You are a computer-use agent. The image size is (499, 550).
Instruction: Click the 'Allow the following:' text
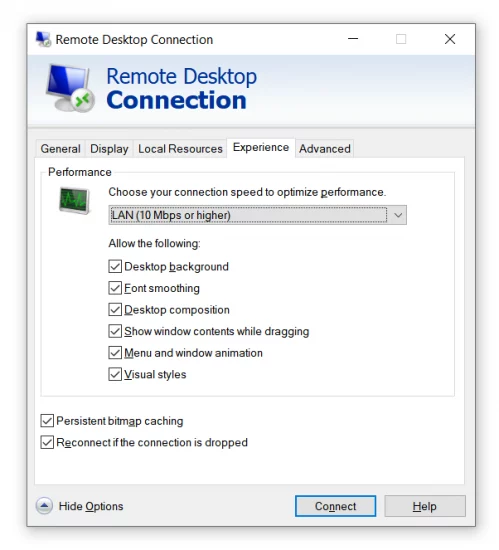click(154, 243)
